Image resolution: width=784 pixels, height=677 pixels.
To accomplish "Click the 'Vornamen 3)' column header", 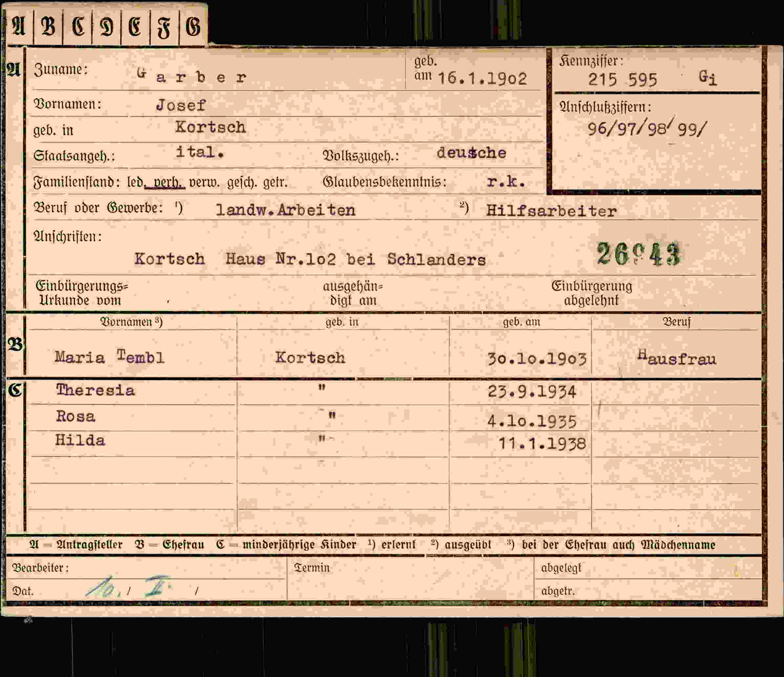I will (131, 322).
